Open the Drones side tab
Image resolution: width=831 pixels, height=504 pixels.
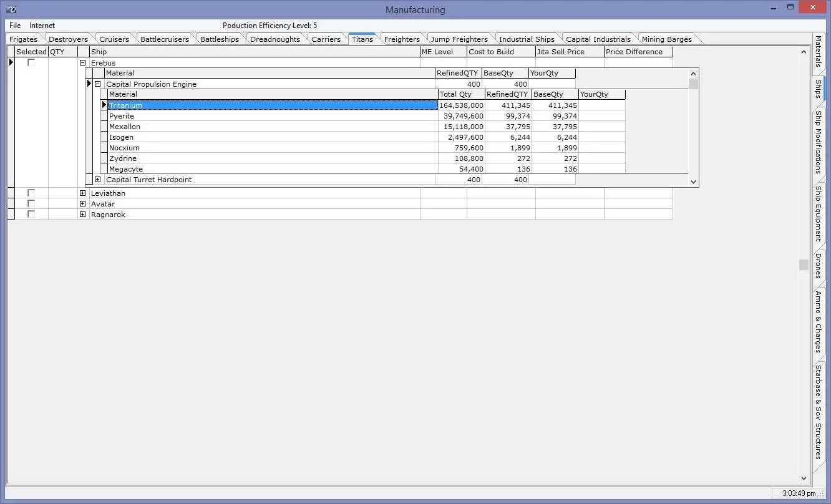[819, 266]
